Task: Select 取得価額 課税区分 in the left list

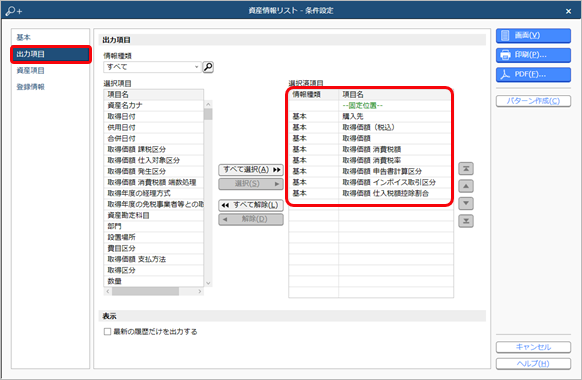Action: tap(154, 149)
